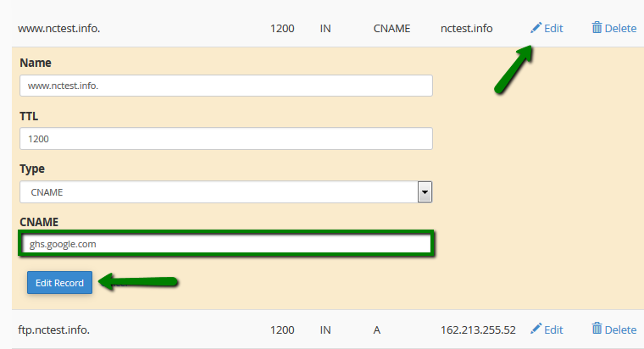Open the Edit text link for the ftp A record
The height and width of the screenshot is (349, 644).
click(x=553, y=330)
